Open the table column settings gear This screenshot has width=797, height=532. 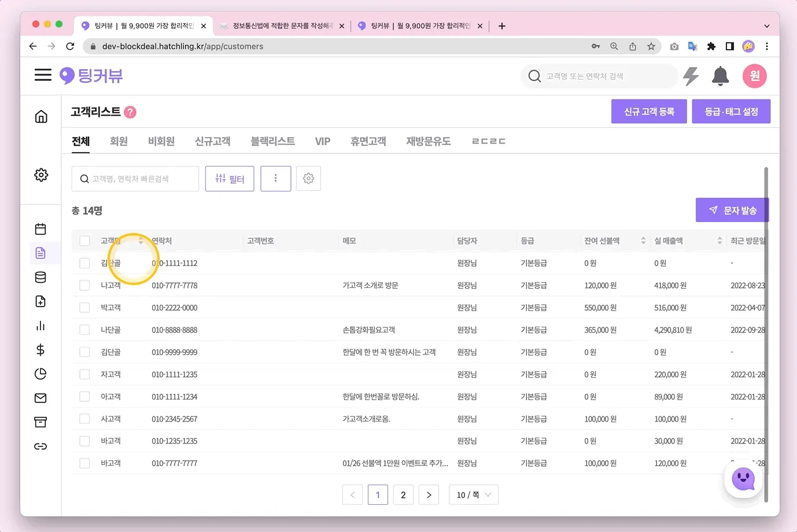pos(309,179)
